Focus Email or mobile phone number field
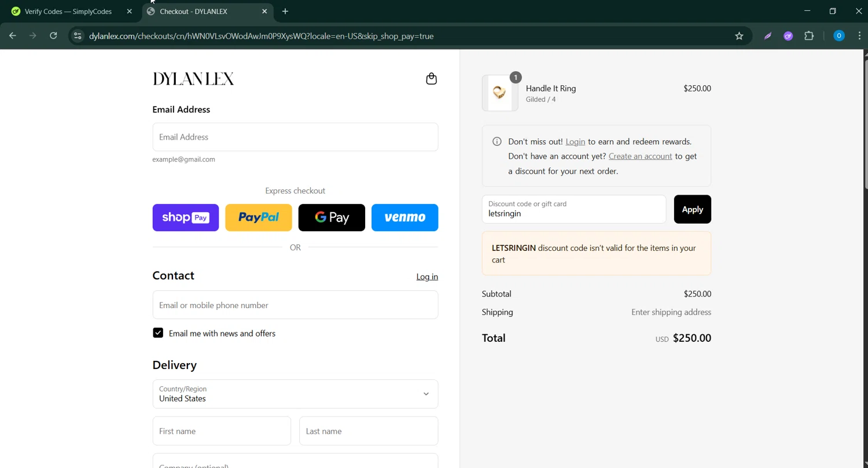Viewport: 868px width, 468px height. coord(295,305)
